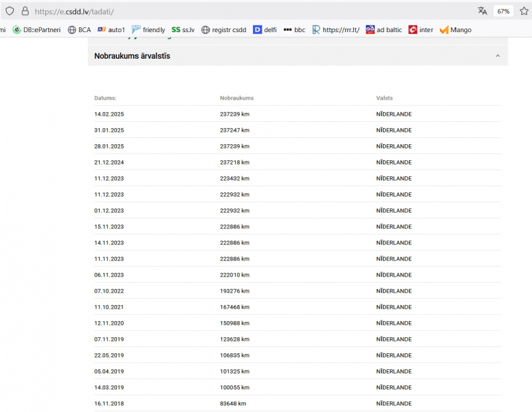Click the DB::ePartneri bookmark favicon

point(17,30)
